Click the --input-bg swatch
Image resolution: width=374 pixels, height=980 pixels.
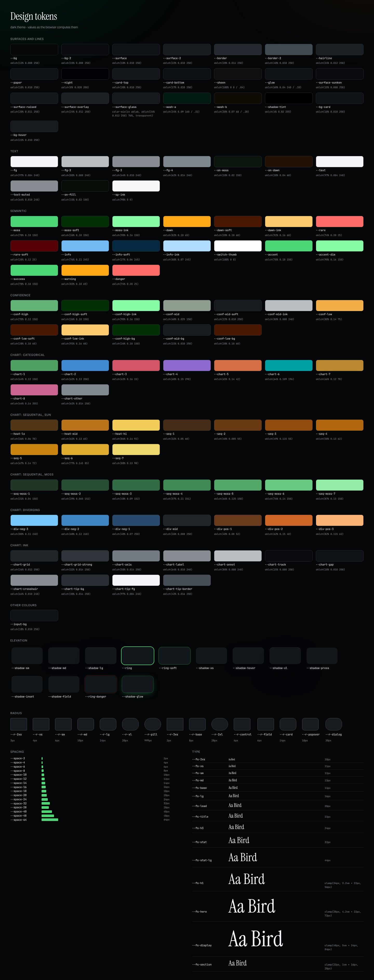coord(34,616)
